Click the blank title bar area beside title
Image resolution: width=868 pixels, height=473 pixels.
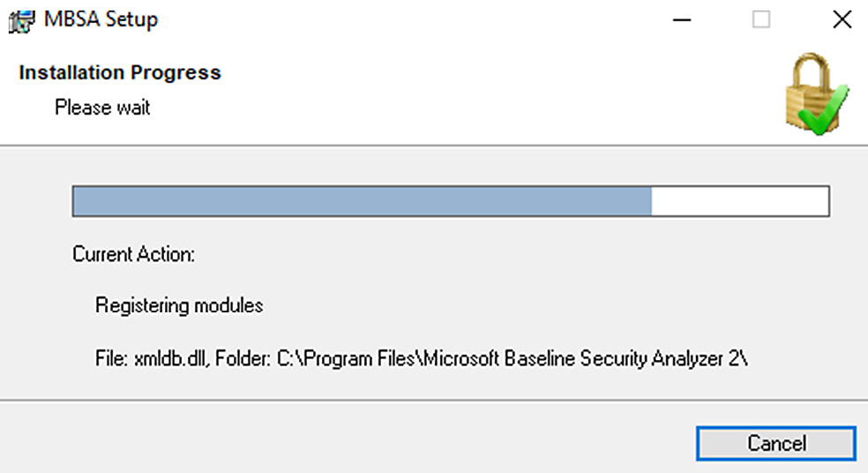[x=409, y=20]
